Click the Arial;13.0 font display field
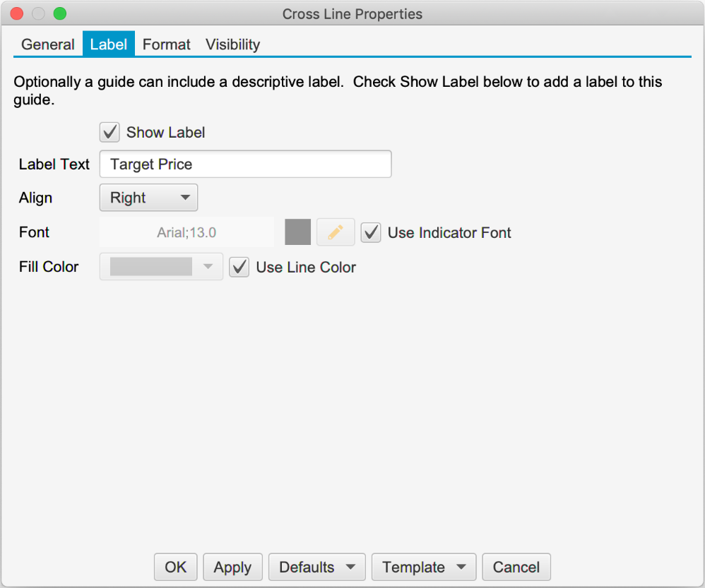This screenshot has width=705, height=588. point(186,232)
